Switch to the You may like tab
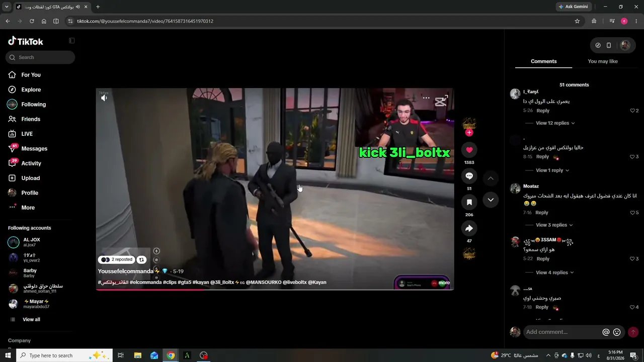Screen dimensions: 644x362 point(602,61)
